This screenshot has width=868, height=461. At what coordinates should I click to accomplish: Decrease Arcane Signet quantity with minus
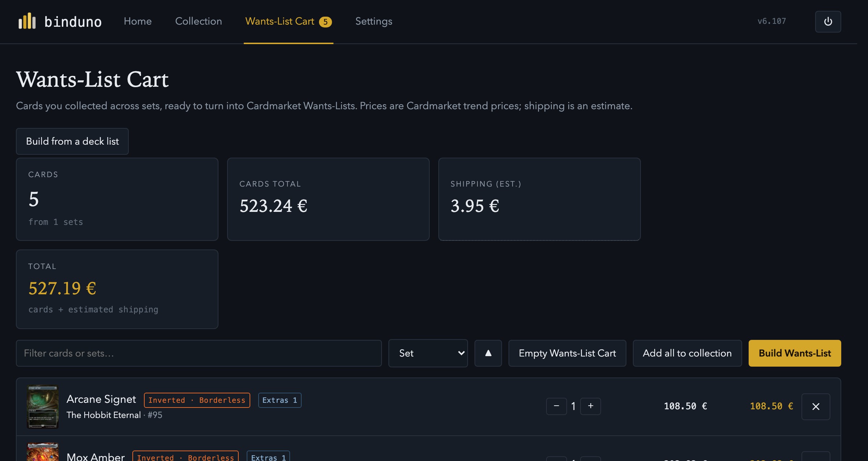pos(556,406)
